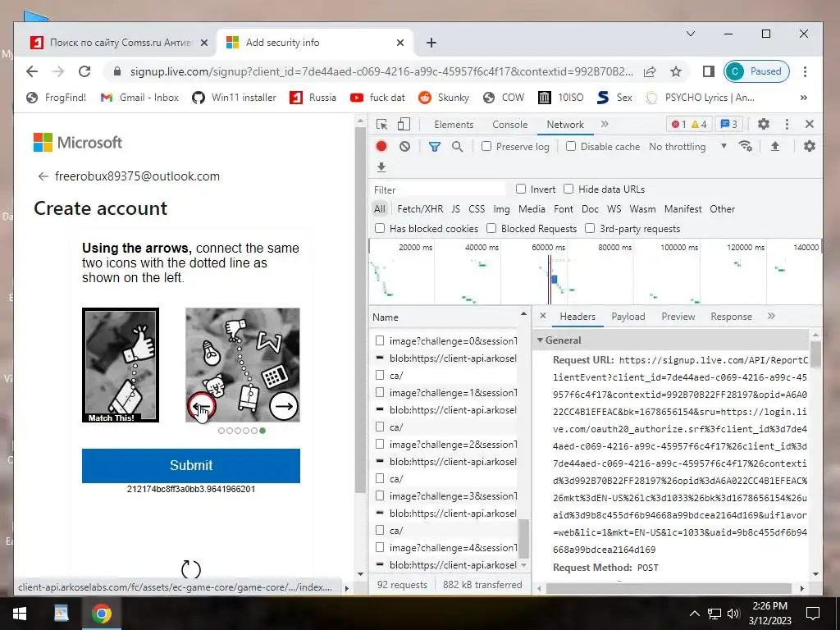Export HAR file download icon

click(381, 167)
